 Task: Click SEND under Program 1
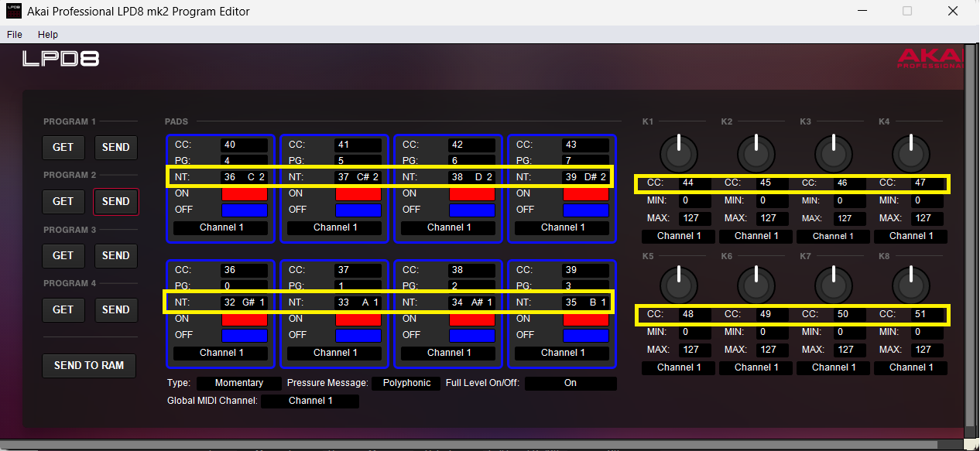116,147
